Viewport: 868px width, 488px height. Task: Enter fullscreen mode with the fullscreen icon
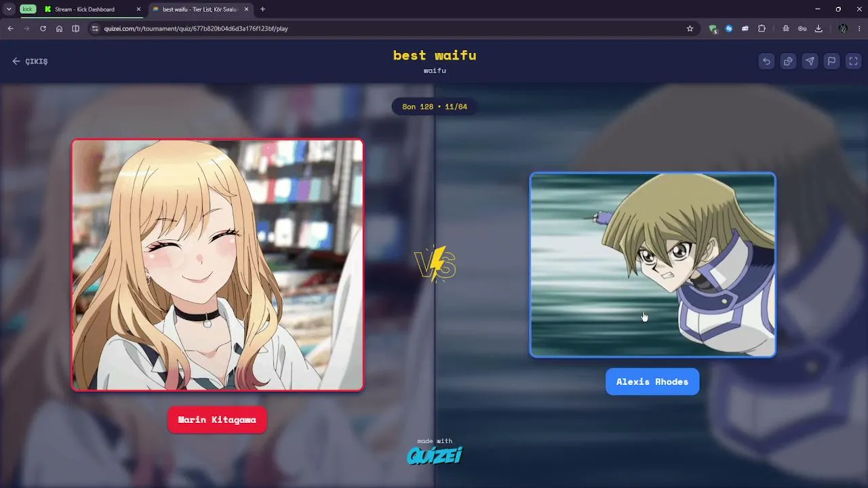[853, 61]
